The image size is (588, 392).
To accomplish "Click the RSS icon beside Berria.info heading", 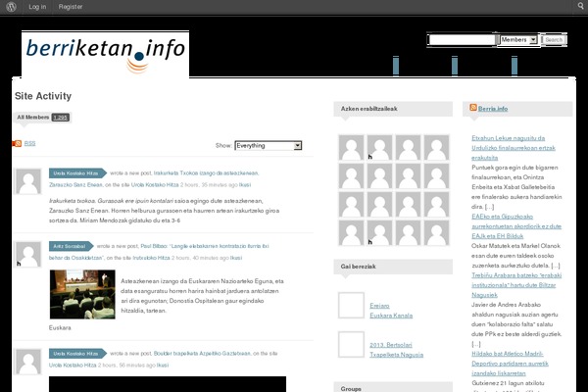I will [x=473, y=108].
